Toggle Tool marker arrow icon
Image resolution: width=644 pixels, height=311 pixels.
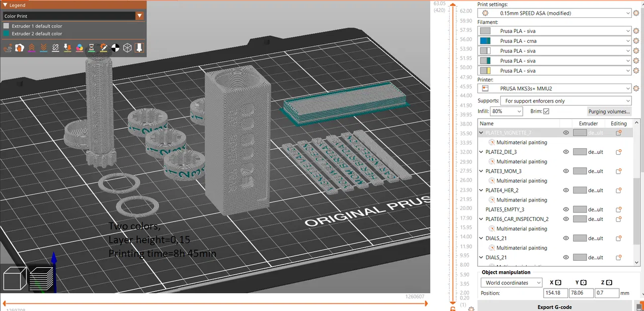coord(139,48)
